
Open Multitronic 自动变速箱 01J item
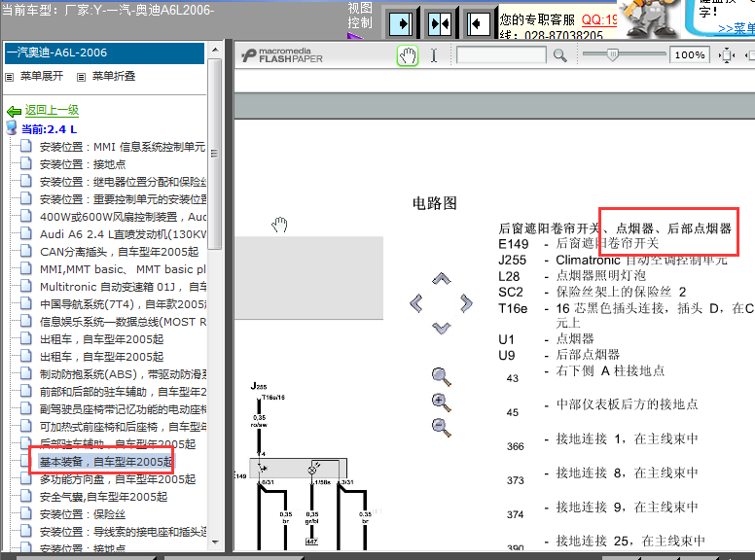[x=123, y=287]
